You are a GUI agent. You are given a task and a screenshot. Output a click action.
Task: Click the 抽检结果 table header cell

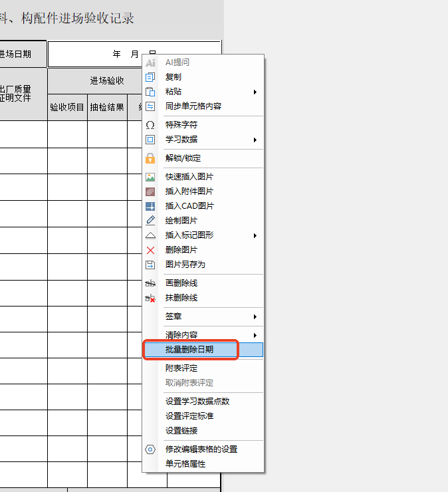(x=107, y=107)
